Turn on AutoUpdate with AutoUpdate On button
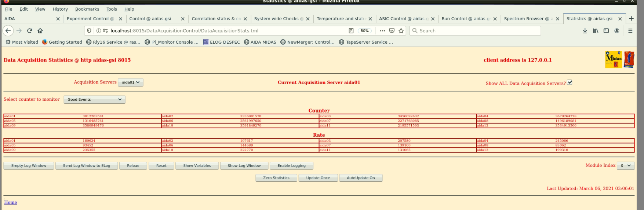The height and width of the screenshot is (210, 644). coord(361,178)
